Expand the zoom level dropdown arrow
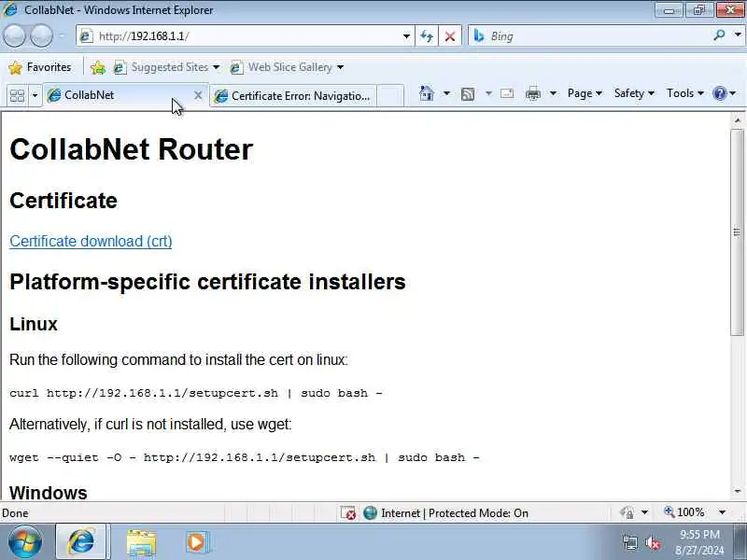 tap(722, 512)
